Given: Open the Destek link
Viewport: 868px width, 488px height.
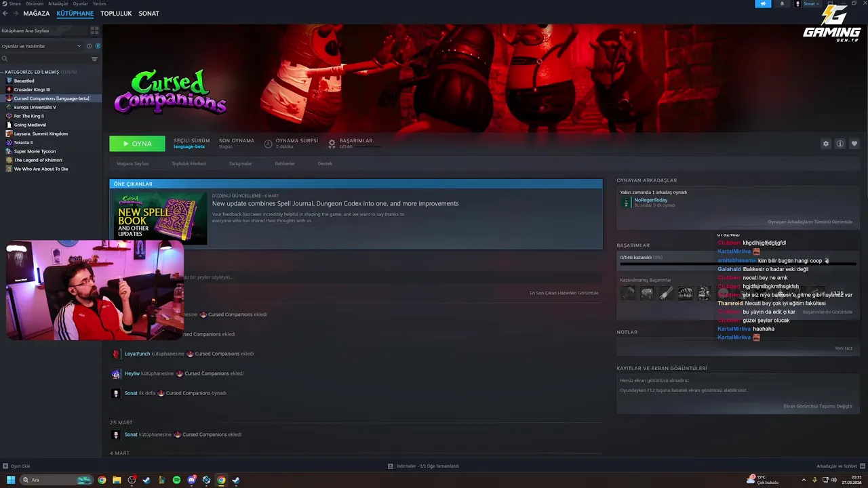Looking at the screenshot, I should [325, 163].
